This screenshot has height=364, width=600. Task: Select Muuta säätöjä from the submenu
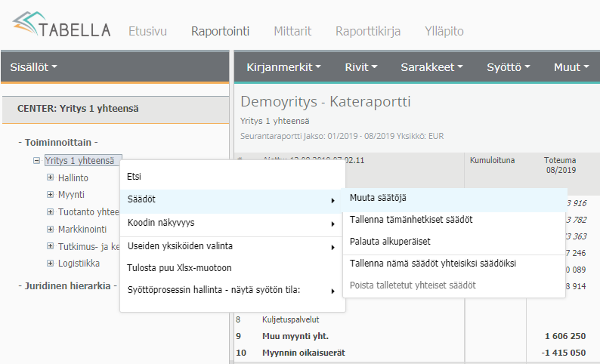click(x=379, y=199)
